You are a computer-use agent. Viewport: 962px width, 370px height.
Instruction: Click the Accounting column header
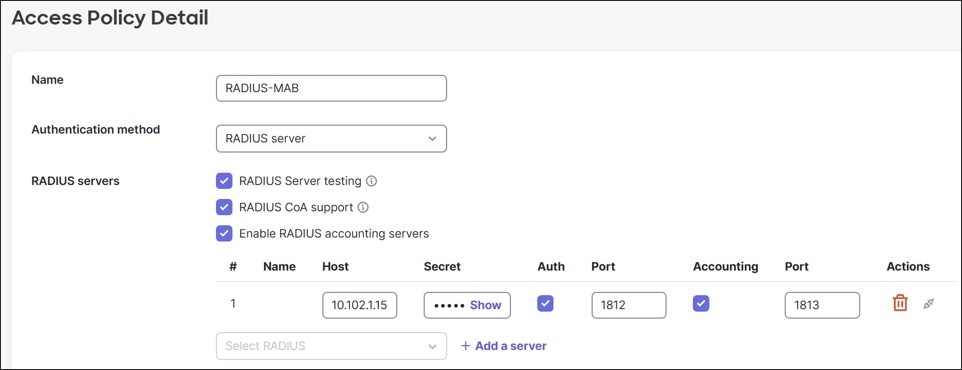click(726, 266)
